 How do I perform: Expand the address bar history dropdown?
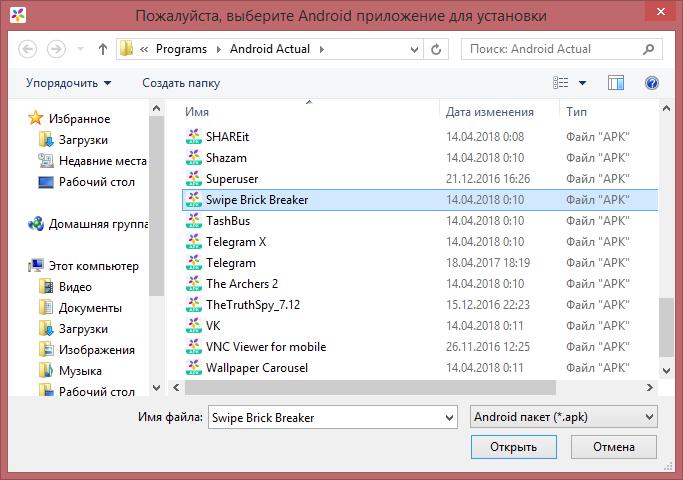click(x=414, y=50)
